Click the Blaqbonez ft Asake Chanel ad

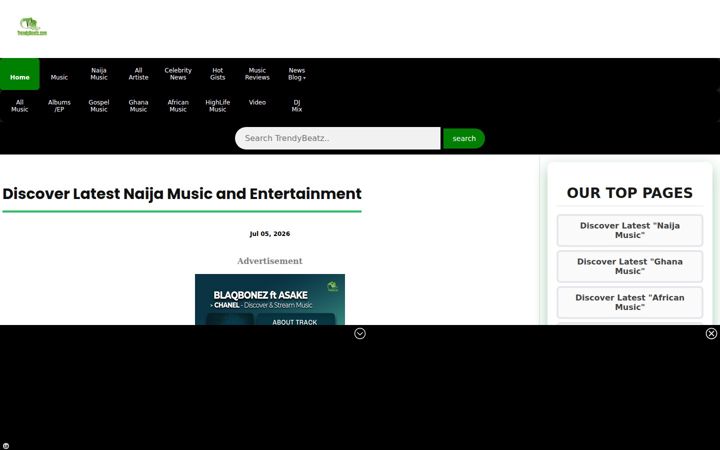(270, 299)
